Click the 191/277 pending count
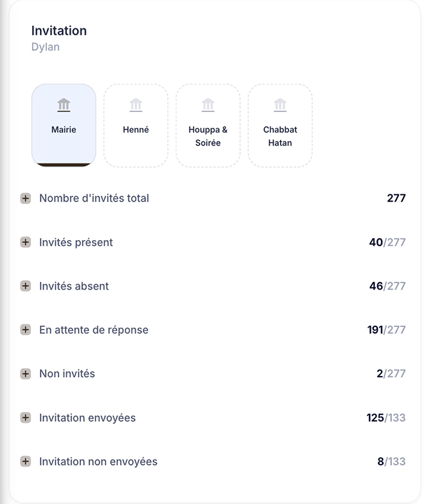430x504 pixels. pyautogui.click(x=386, y=330)
